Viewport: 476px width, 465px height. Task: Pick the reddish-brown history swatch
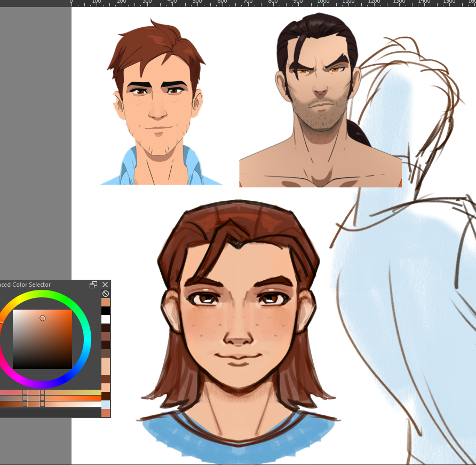pyautogui.click(x=106, y=379)
